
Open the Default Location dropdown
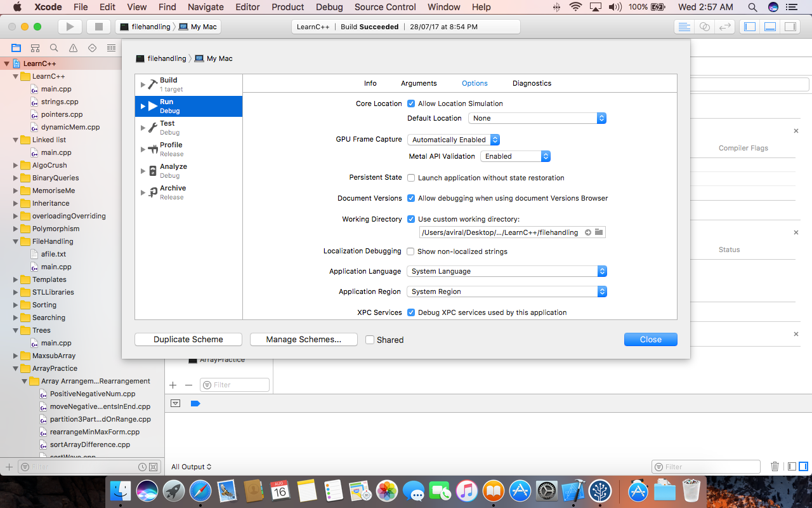coord(537,118)
